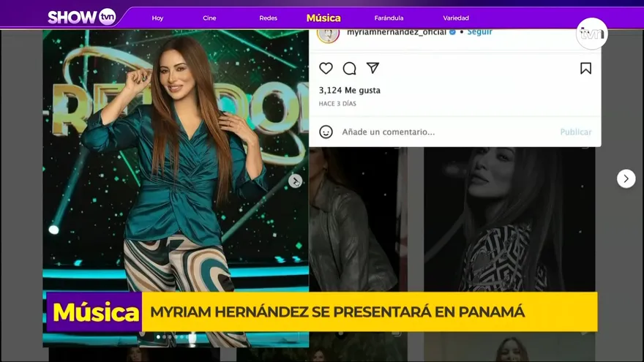Open myriamhernandez_oficial username link
This screenshot has width=644, height=362.
click(397, 32)
